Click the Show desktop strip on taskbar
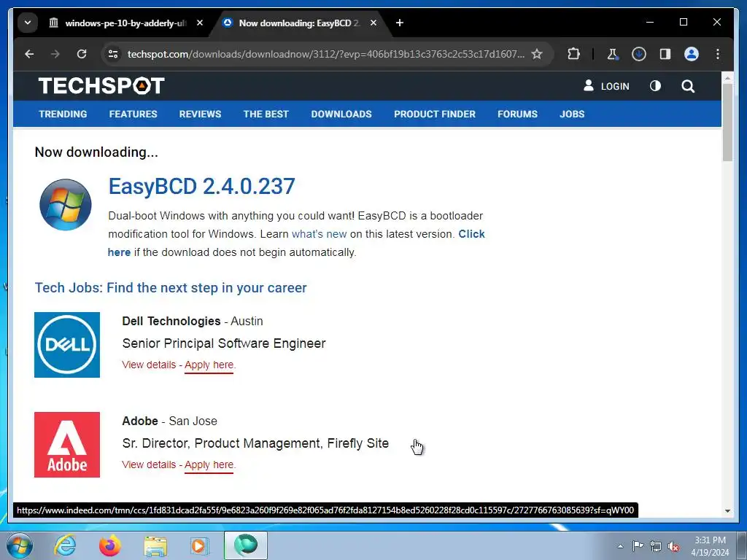Image resolution: width=747 pixels, height=560 pixels. tap(742, 545)
